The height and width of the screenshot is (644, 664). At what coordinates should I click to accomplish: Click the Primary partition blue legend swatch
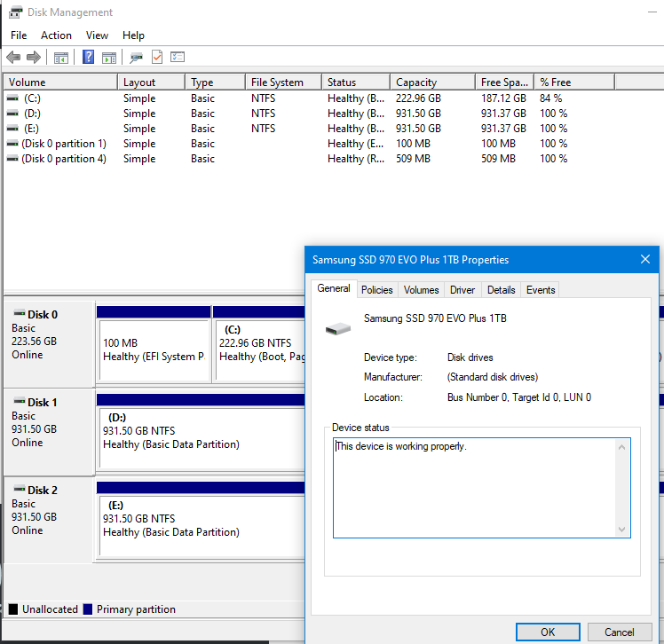(x=88, y=609)
